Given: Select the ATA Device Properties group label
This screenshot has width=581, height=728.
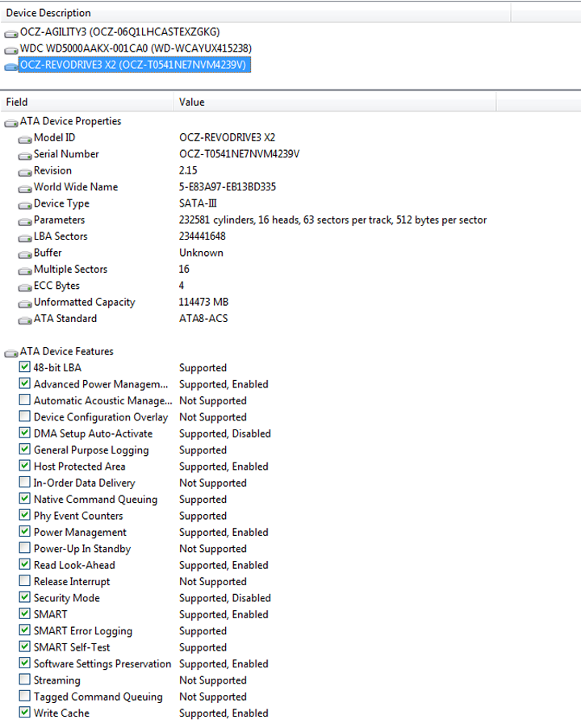Looking at the screenshot, I should [x=70, y=121].
